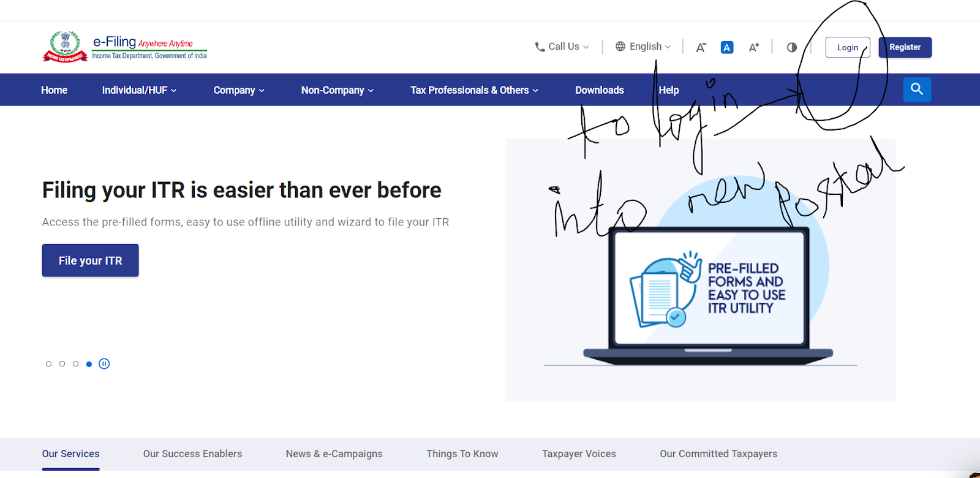The height and width of the screenshot is (478, 980).
Task: Open the search magnifier button
Action: (917, 89)
